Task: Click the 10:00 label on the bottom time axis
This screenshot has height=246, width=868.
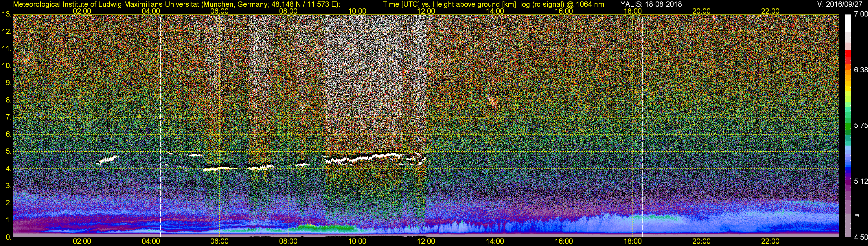Action: tap(357, 241)
